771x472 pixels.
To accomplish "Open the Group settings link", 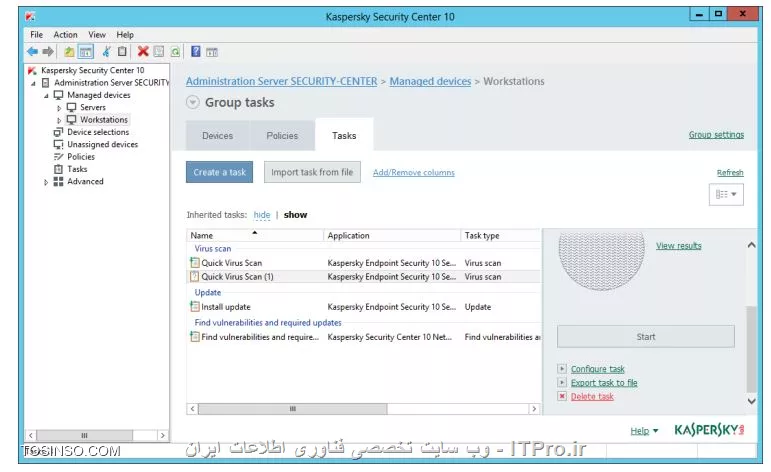I will click(716, 135).
